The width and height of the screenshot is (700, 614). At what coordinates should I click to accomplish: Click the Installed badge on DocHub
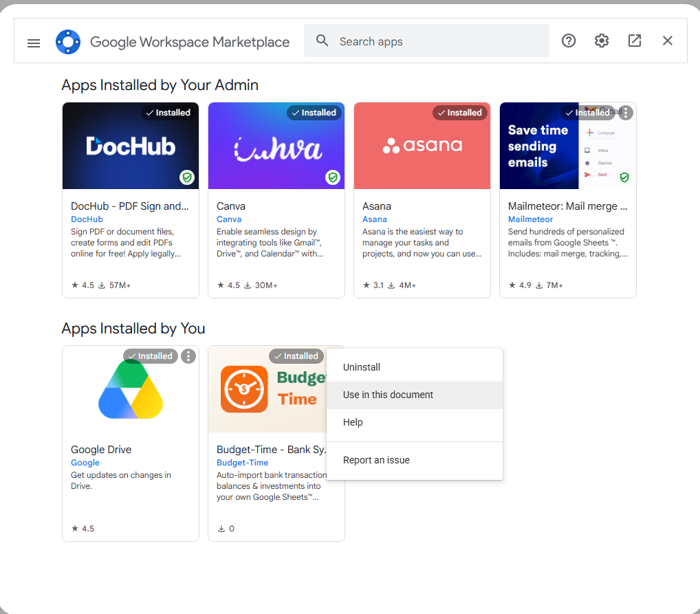168,113
